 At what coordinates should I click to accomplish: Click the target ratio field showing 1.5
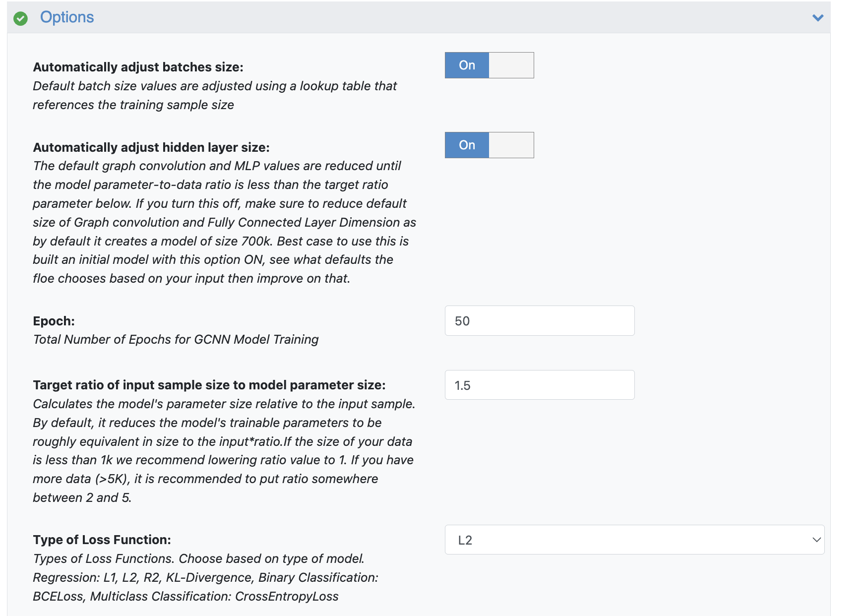pyautogui.click(x=539, y=385)
